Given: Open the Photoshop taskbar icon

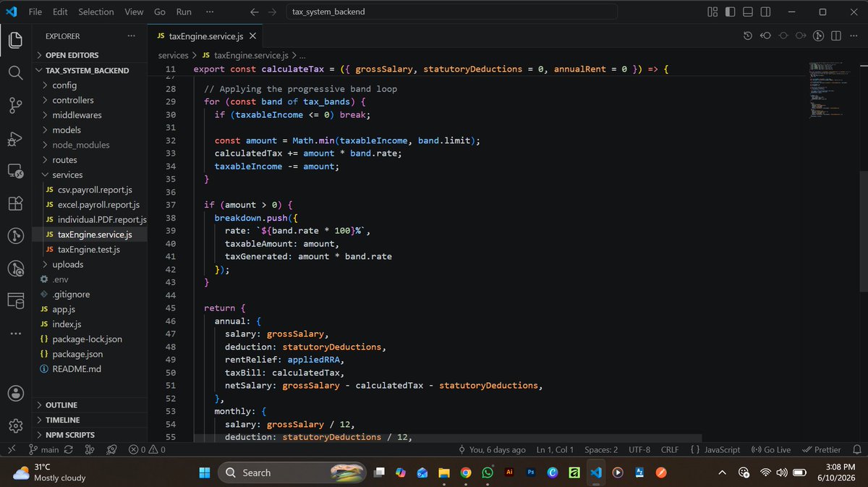Looking at the screenshot, I should click(531, 473).
